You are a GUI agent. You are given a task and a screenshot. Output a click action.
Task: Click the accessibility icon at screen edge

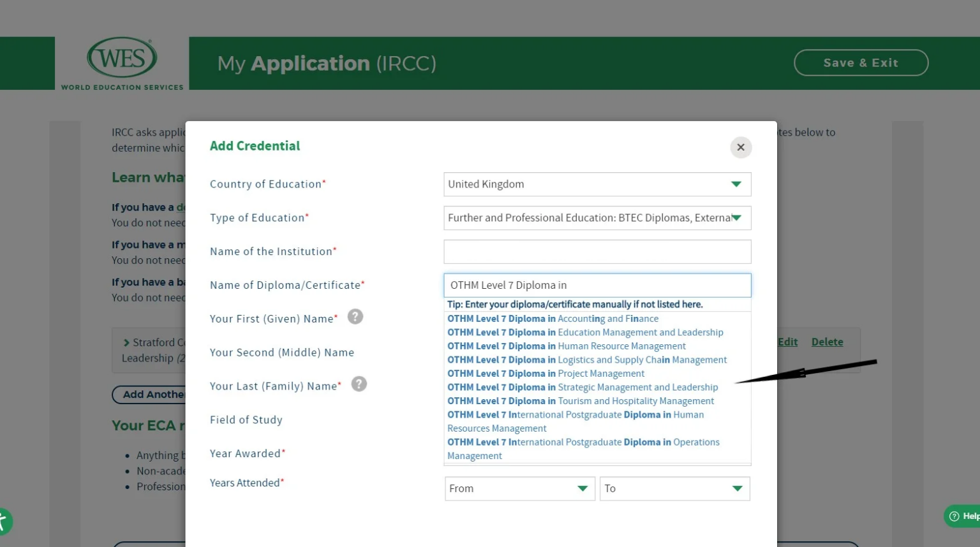pos(5,521)
